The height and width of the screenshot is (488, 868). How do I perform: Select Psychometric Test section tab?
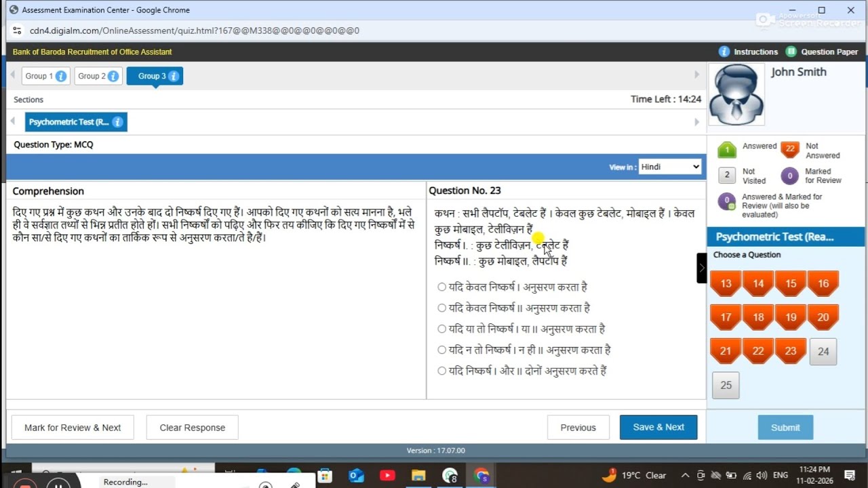click(x=76, y=122)
